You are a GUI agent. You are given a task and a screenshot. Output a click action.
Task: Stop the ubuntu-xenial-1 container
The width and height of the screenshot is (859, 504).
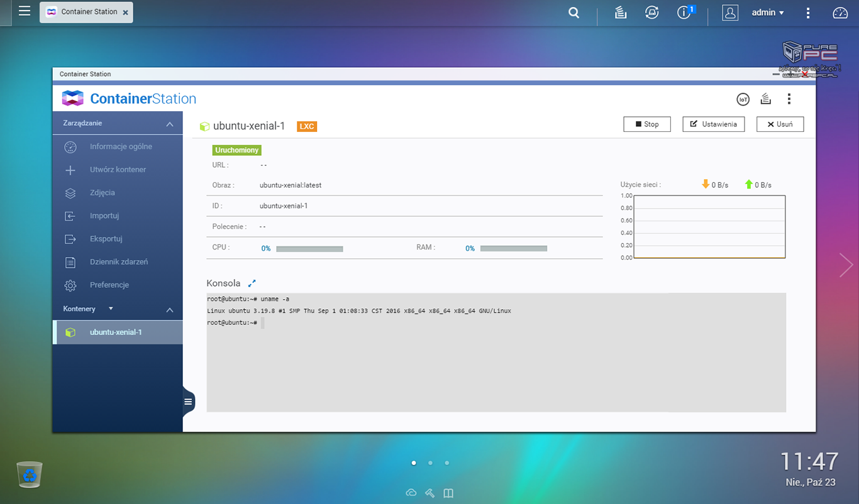(647, 124)
